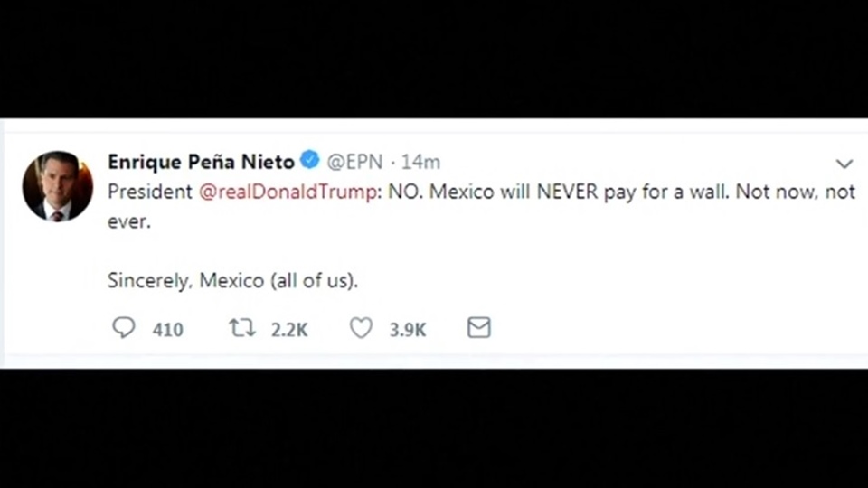Click the 2.2K retweets count
This screenshot has height=488, width=868.
[289, 330]
